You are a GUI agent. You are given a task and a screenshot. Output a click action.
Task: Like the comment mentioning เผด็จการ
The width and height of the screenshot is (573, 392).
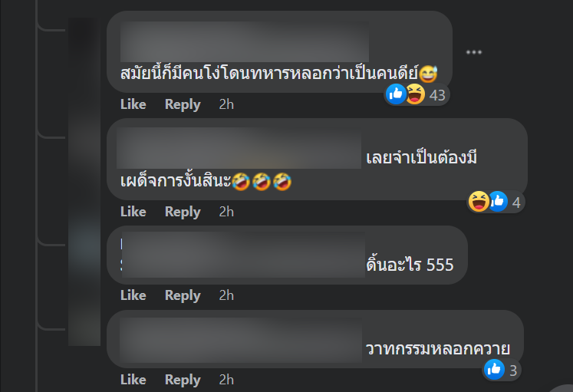pyautogui.click(x=133, y=212)
